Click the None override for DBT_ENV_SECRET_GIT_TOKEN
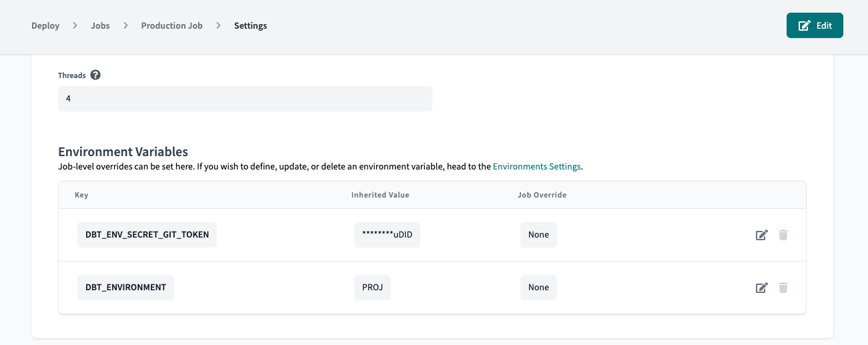This screenshot has width=868, height=345. point(538,235)
